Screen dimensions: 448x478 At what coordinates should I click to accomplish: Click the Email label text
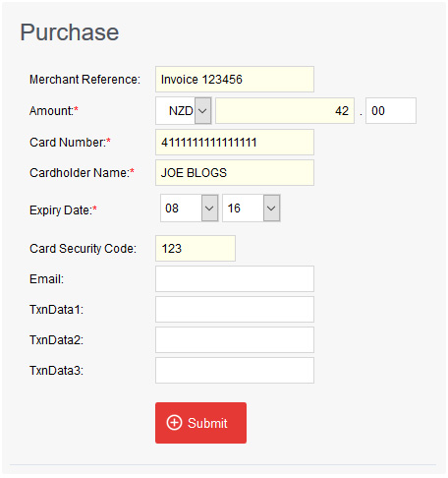[46, 279]
